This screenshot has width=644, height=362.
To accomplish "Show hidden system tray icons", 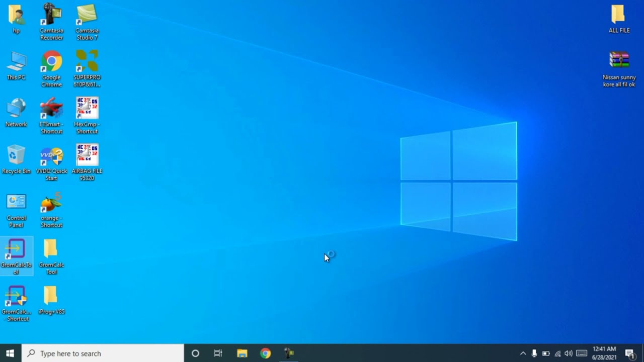I will point(523,353).
